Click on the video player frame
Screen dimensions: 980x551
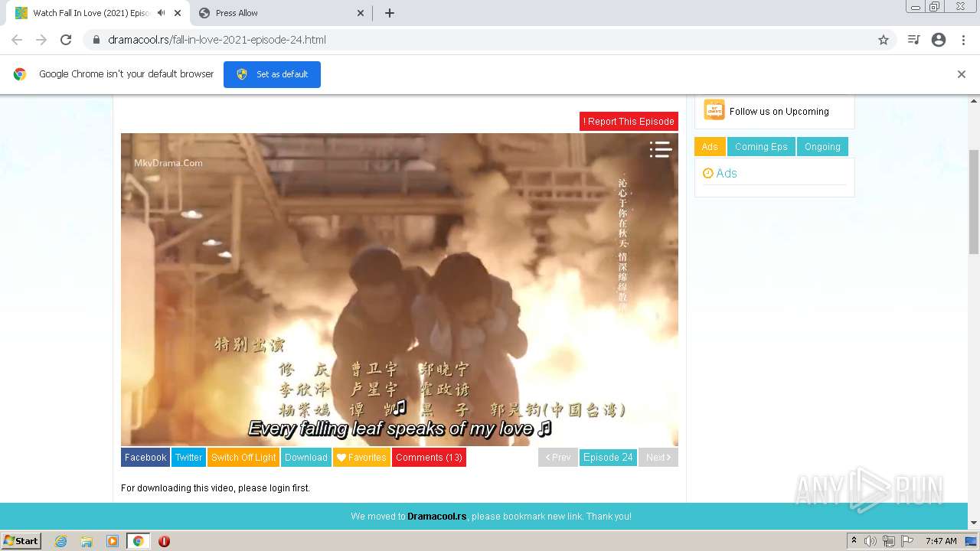point(400,289)
